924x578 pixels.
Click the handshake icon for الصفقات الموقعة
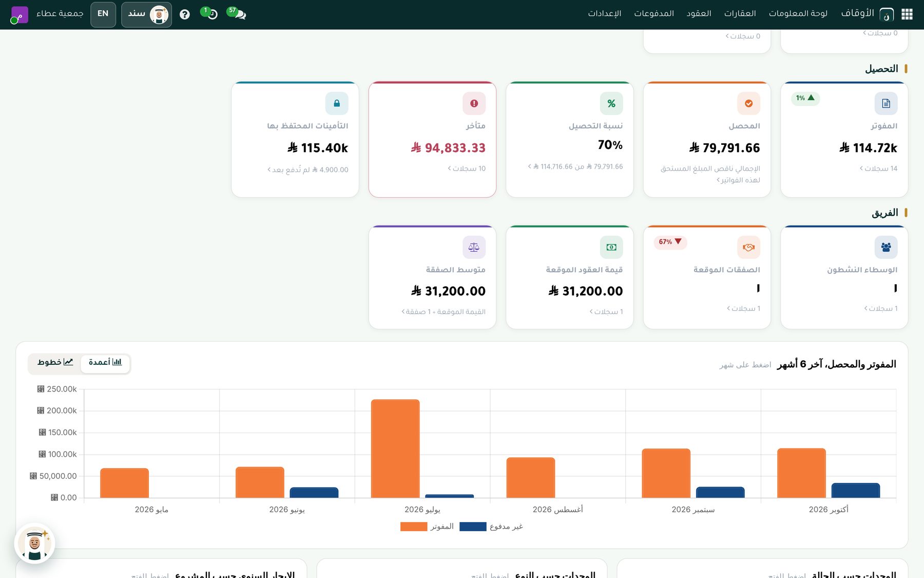[x=748, y=247]
